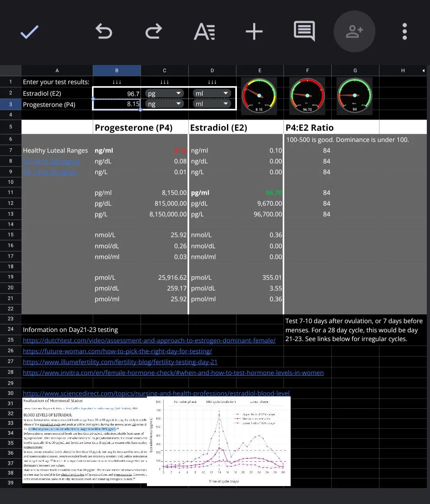The width and height of the screenshot is (430, 504).
Task: Select the 355.01 pmol/L estradiol value
Action: [260, 277]
